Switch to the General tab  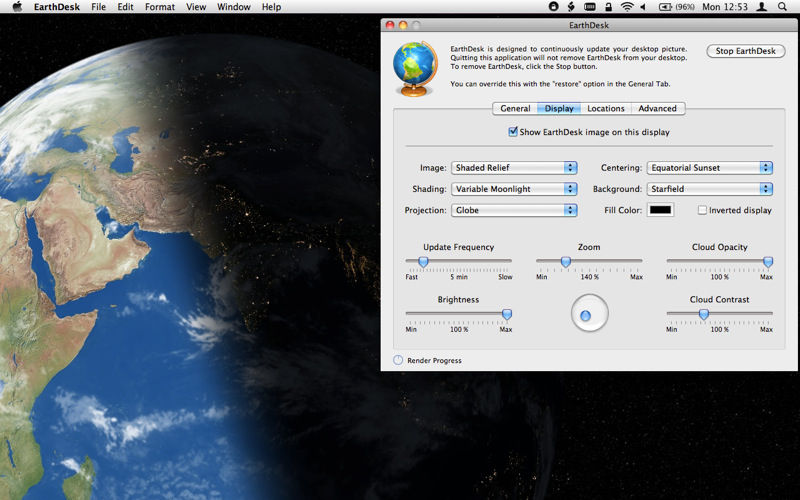coord(515,108)
